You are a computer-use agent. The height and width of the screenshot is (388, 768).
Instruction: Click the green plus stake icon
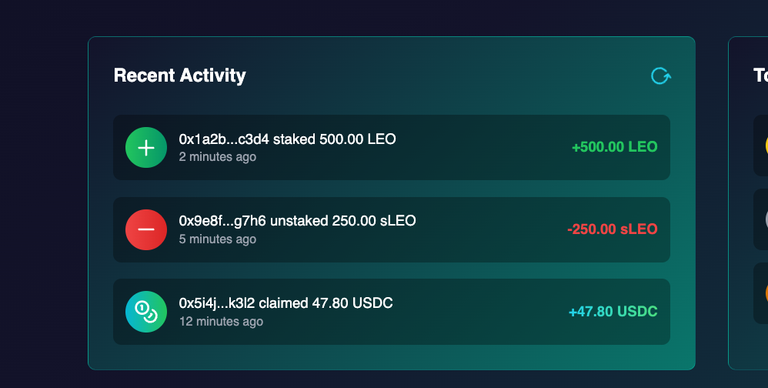coord(146,147)
